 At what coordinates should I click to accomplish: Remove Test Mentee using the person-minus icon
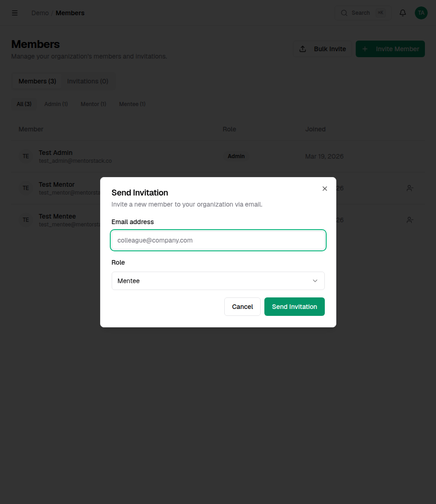click(x=410, y=220)
